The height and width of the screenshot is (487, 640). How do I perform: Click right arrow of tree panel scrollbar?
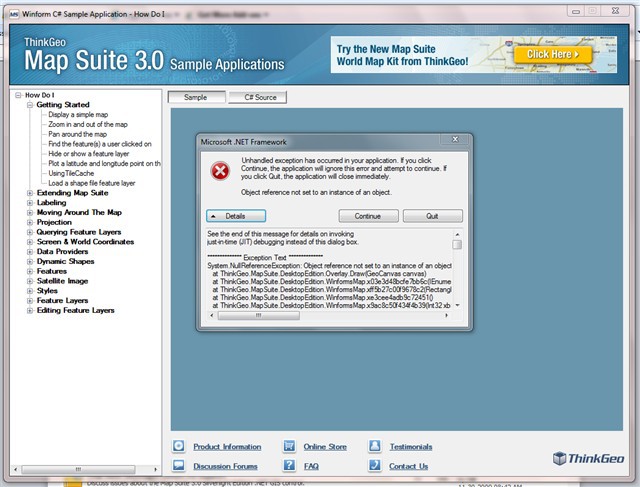point(156,469)
